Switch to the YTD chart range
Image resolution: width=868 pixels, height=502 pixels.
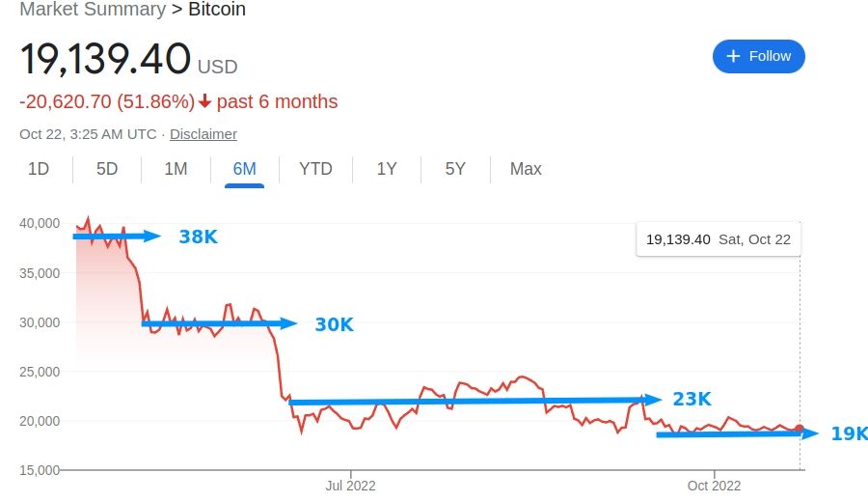click(x=315, y=169)
